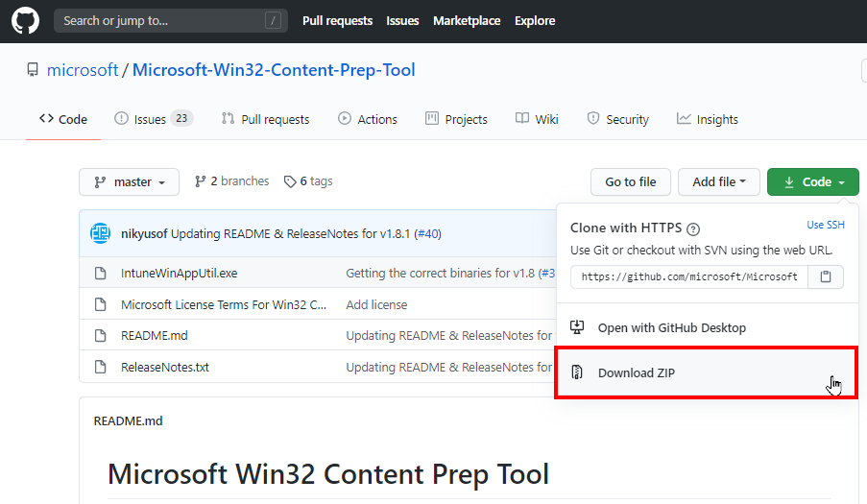Switch to the repository Pull requests tab
Viewport: 867px width, 504px height.
[x=265, y=119]
